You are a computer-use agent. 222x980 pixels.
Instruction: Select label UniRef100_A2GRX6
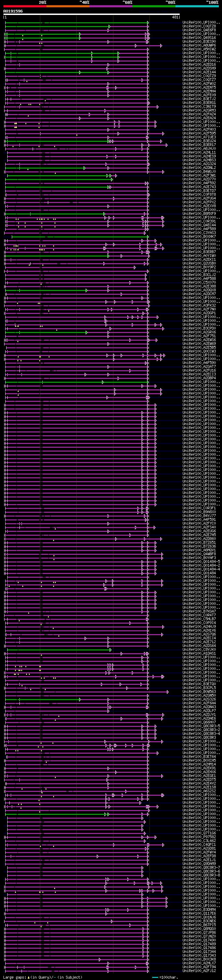point(199,332)
